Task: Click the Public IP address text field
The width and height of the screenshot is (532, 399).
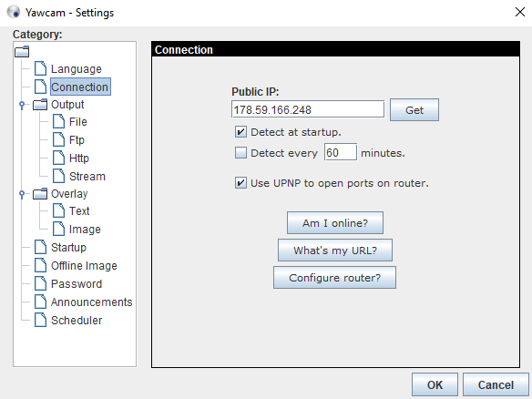Action: 308,109
